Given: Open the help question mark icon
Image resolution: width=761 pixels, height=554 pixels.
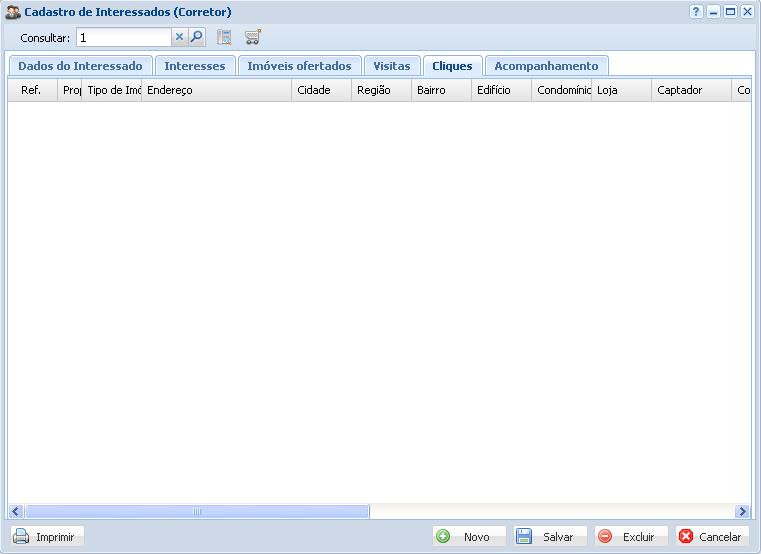Looking at the screenshot, I should 696,12.
